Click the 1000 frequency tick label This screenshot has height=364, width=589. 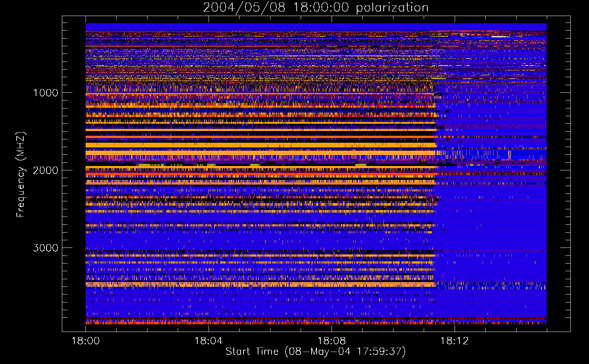pyautogui.click(x=46, y=93)
